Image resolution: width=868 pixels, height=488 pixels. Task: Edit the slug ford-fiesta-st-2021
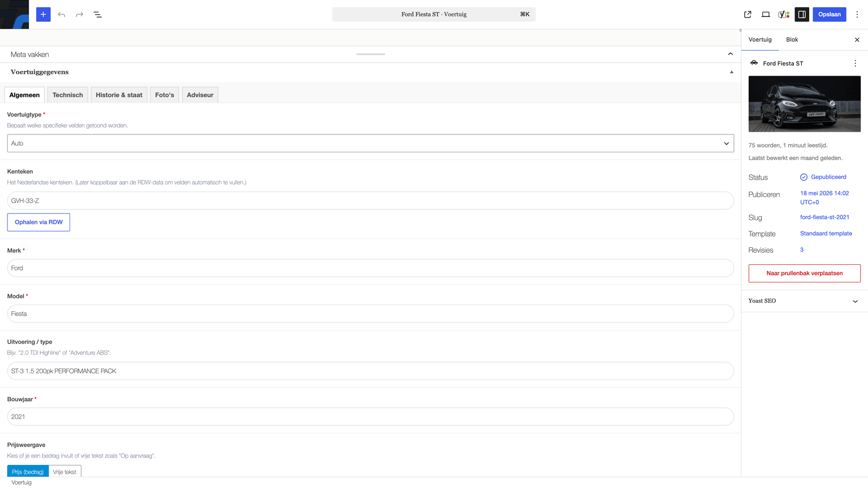[824, 217]
